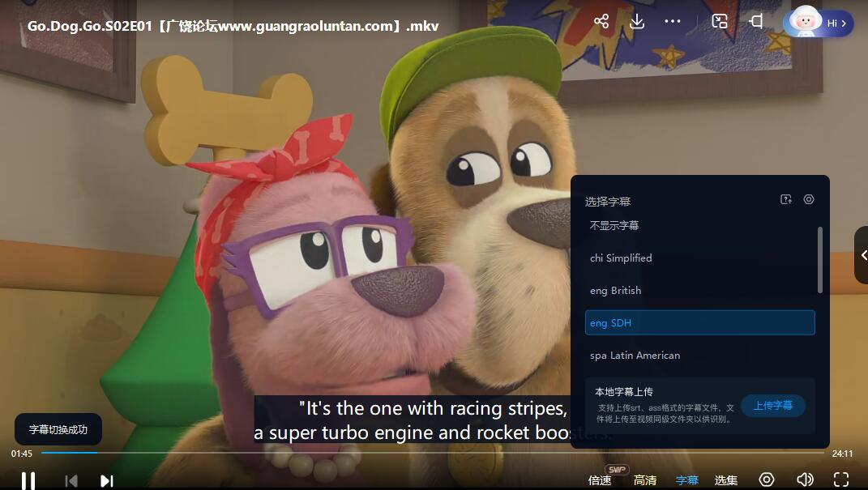Click the total duration 24:11
Image resolution: width=868 pixels, height=490 pixels.
point(842,454)
